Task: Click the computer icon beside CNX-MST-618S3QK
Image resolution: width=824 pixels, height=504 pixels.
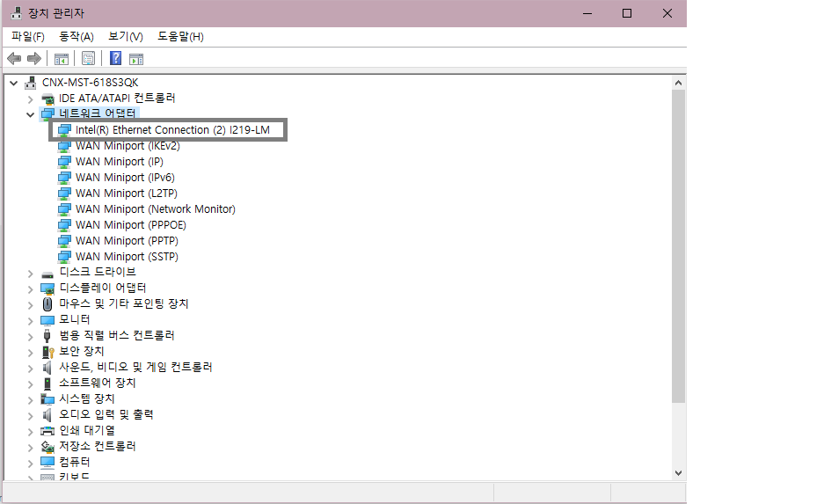Action: (x=31, y=83)
